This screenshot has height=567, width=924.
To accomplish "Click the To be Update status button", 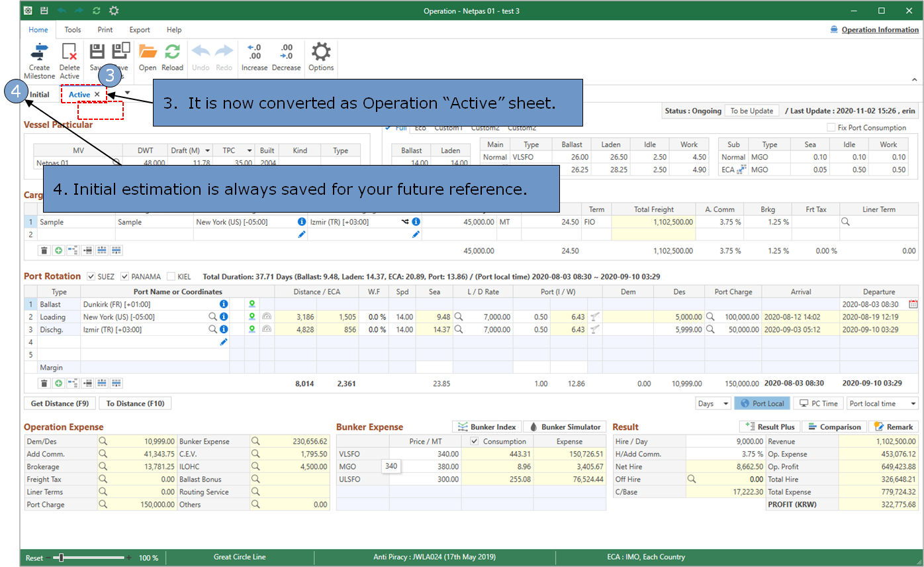I will [752, 111].
